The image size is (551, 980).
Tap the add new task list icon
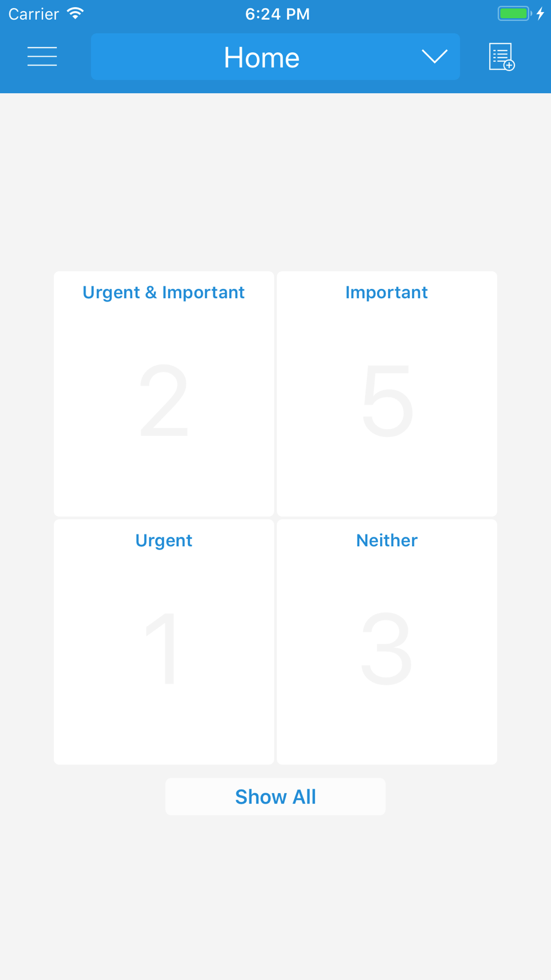[x=501, y=57]
